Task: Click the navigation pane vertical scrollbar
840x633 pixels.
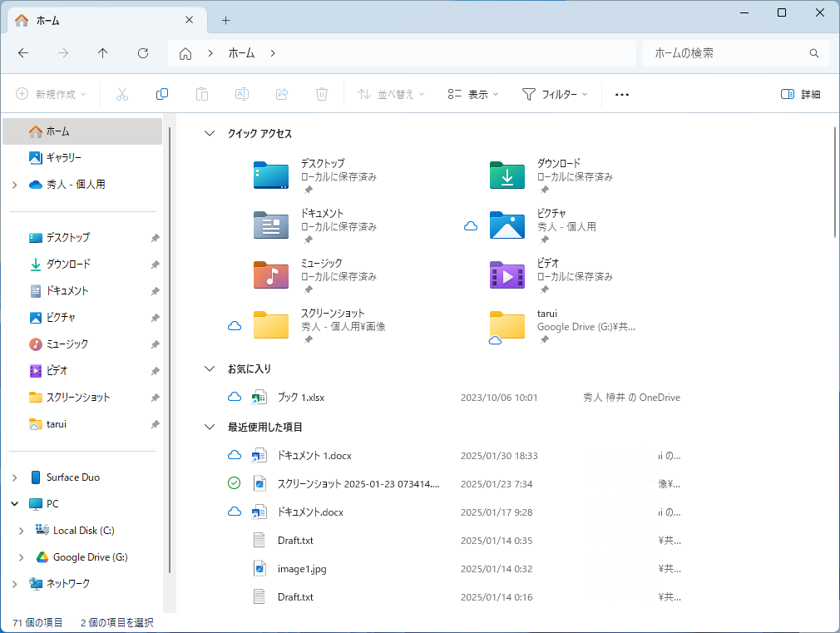Action: [x=170, y=349]
